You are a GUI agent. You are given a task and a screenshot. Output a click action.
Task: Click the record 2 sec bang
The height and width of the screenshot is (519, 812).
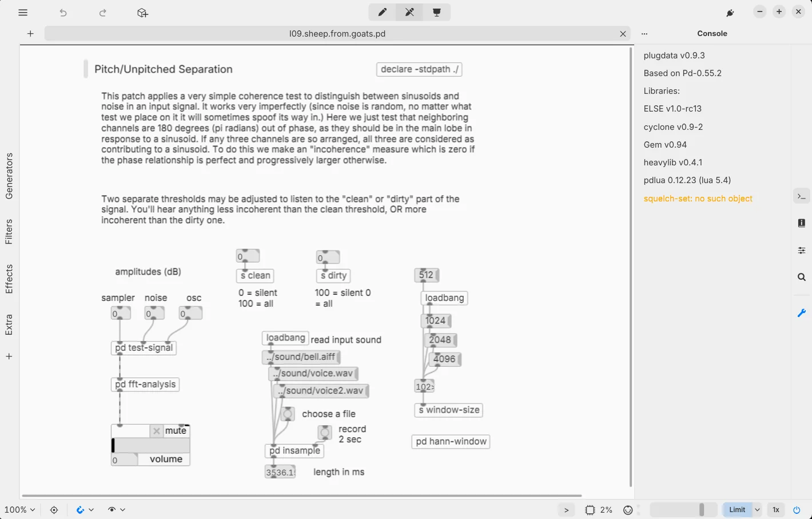tap(325, 433)
